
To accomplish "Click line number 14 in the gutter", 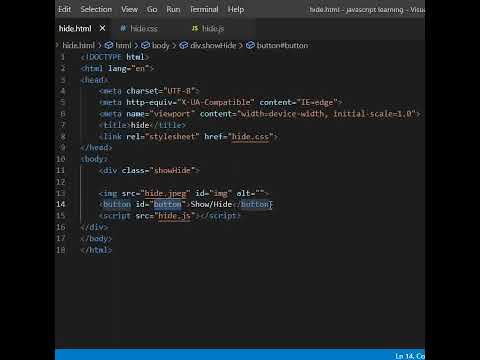I will [61, 204].
